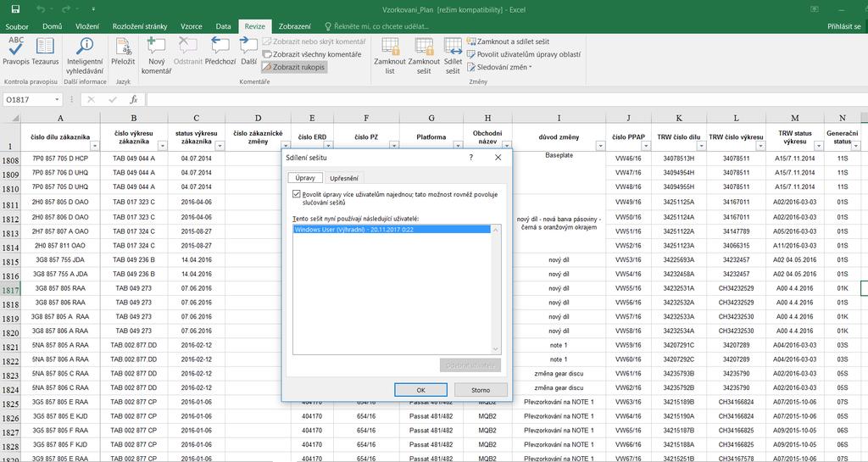Open the TRW číslo výkresu filter dropdown
This screenshot has height=462, width=868.
click(760, 146)
